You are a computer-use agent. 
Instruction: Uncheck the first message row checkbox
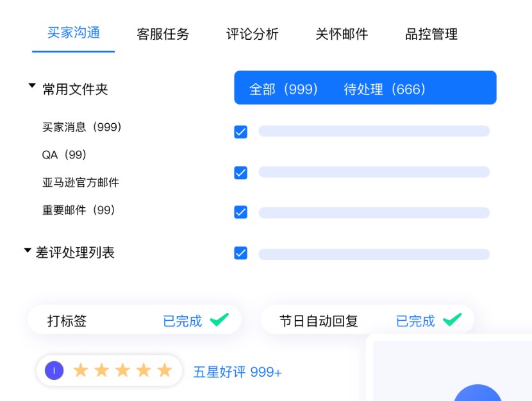pyautogui.click(x=241, y=132)
